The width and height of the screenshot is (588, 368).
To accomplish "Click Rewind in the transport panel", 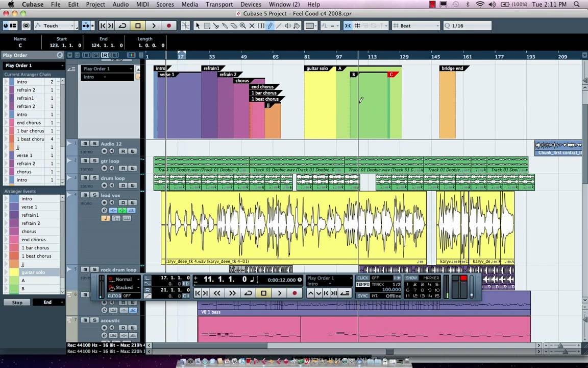I will click(x=217, y=293).
